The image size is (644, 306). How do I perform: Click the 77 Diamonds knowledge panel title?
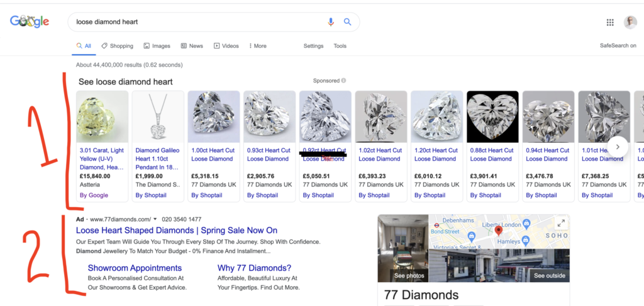click(421, 295)
